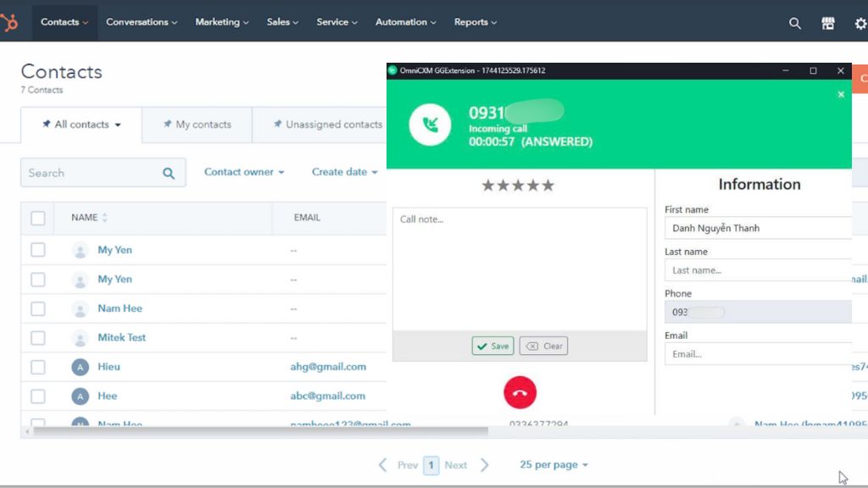
Task: Switch to the Unassigned contacts tab
Action: click(328, 125)
